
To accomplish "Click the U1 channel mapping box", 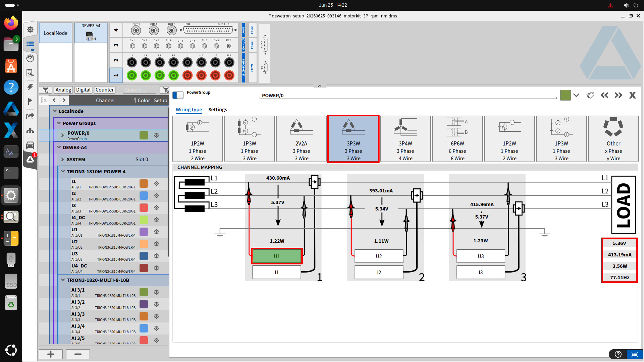I will (x=277, y=256).
